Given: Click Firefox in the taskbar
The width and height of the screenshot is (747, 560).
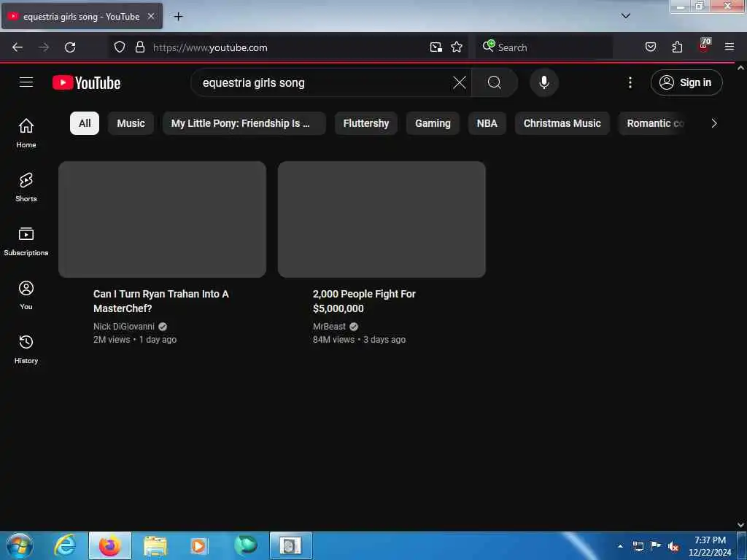Looking at the screenshot, I should 110,545.
